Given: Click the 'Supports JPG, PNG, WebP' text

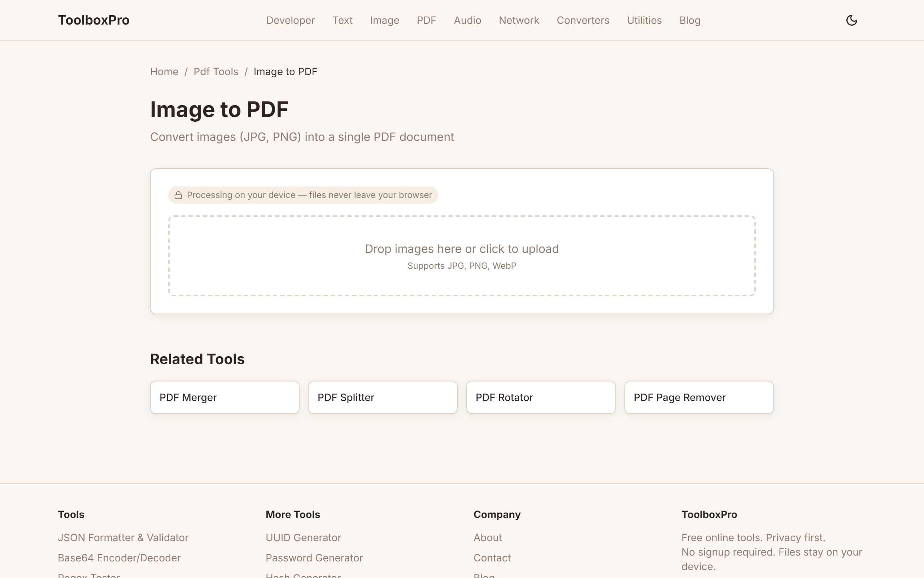Looking at the screenshot, I should pos(462,266).
